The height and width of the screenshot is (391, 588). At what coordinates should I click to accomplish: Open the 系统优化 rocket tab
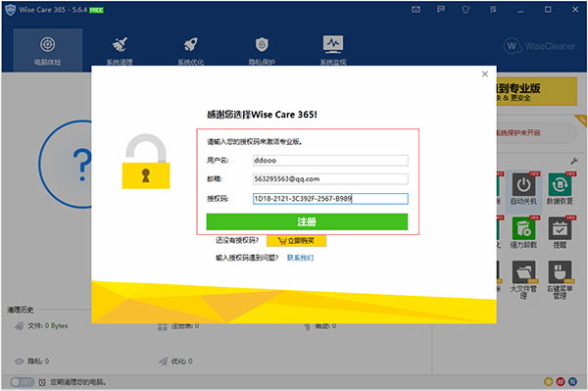[190, 51]
